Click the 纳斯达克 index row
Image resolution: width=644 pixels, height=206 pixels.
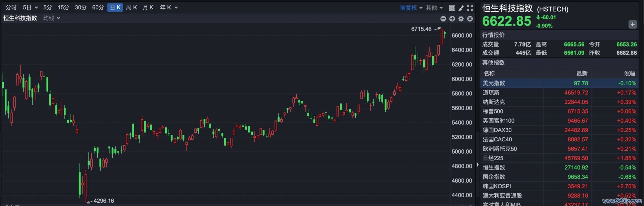click(x=559, y=102)
